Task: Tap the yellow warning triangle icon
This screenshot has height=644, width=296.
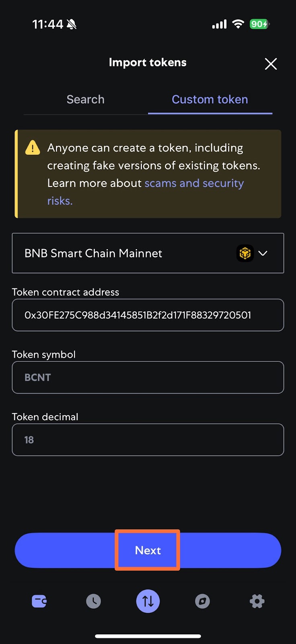Action: click(33, 148)
